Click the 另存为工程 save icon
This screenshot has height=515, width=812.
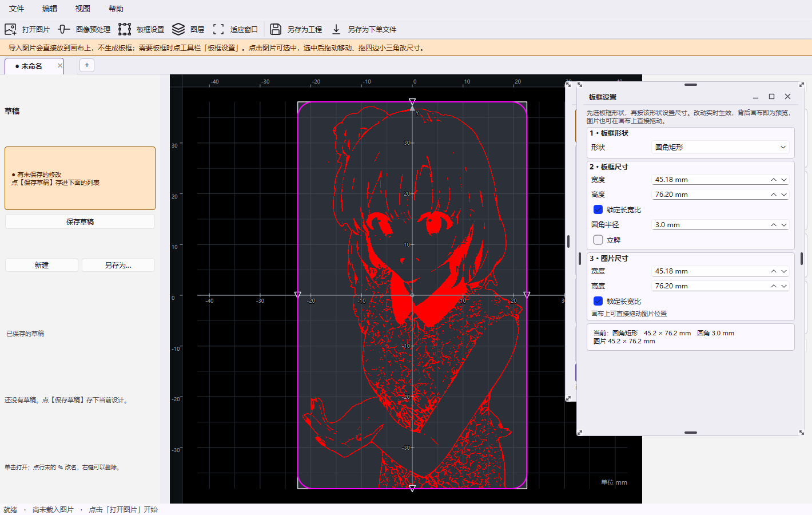click(276, 29)
